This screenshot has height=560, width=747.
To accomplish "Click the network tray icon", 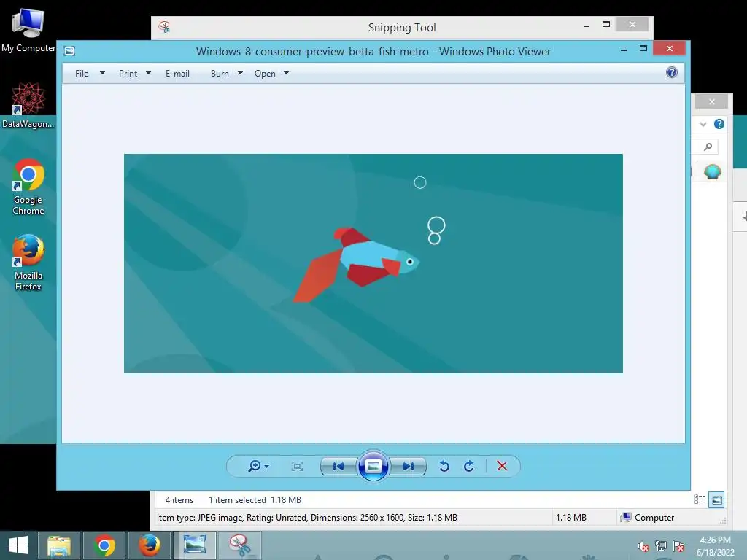I will (x=661, y=546).
